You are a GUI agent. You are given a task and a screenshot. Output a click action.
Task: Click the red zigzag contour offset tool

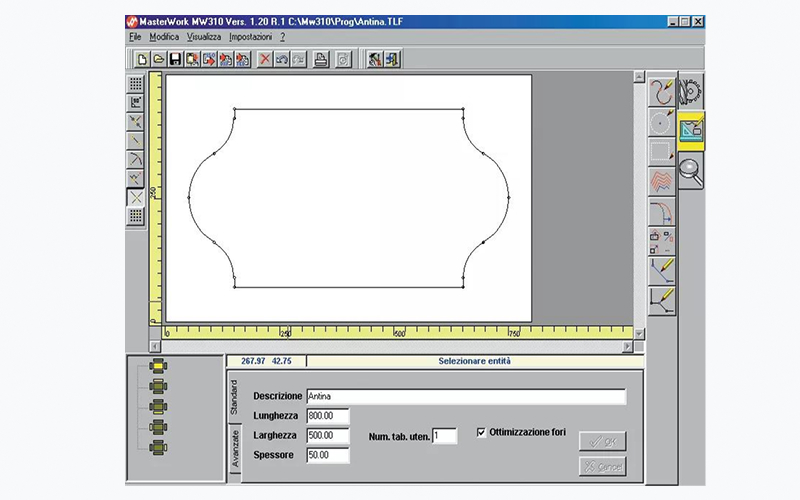tap(662, 182)
